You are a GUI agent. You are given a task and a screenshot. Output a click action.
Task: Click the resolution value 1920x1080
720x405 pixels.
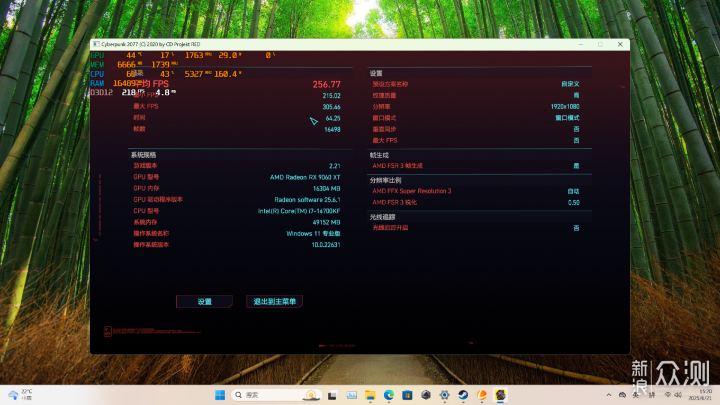coord(565,107)
